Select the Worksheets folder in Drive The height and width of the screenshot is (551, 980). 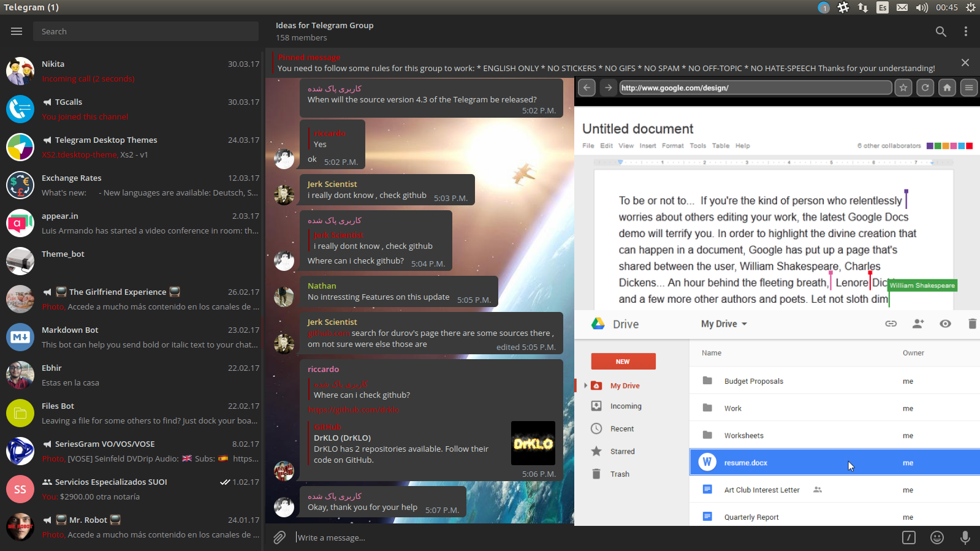[835, 435]
